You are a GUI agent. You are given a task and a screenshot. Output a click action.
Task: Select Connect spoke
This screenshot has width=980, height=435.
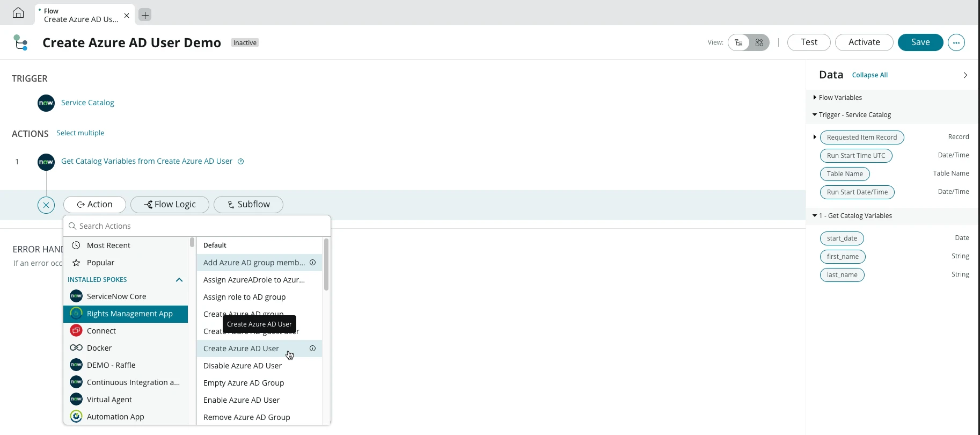(x=126, y=331)
